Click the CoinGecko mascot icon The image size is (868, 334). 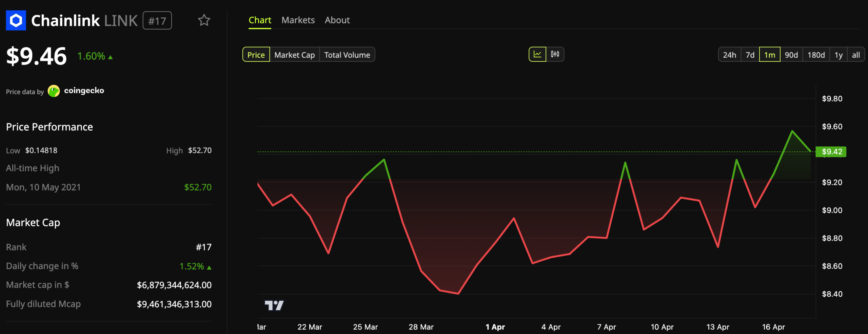click(x=53, y=91)
